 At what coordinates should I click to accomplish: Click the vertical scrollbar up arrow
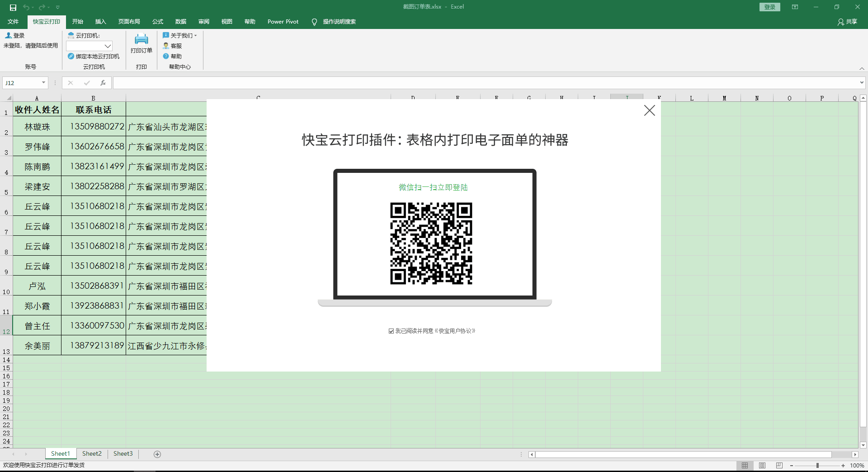click(x=863, y=98)
